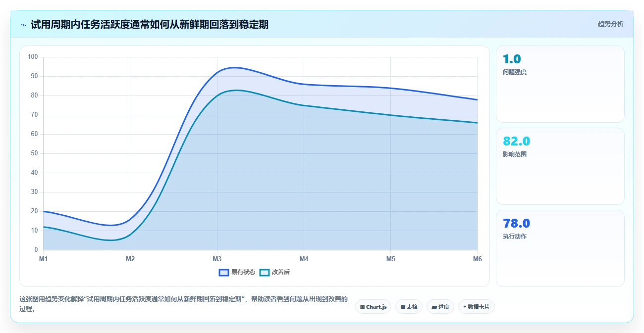The width and height of the screenshot is (644, 333).
Task: Click the 1.0 问题强度 card value
Action: pos(512,59)
